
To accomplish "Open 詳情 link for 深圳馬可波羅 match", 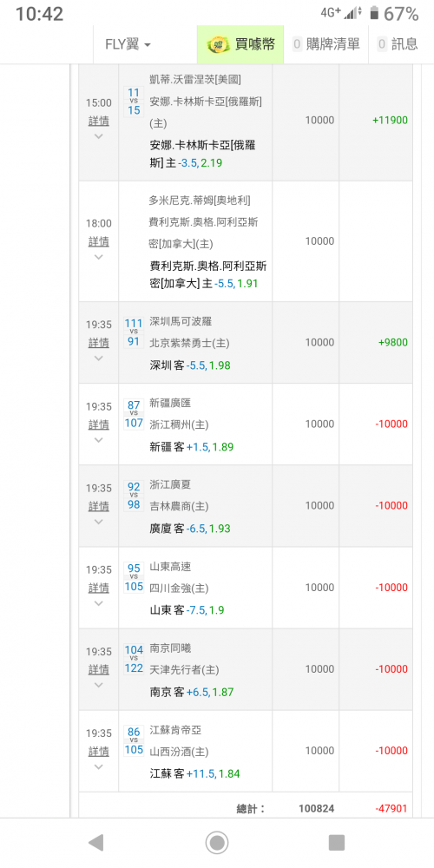I will (99, 343).
